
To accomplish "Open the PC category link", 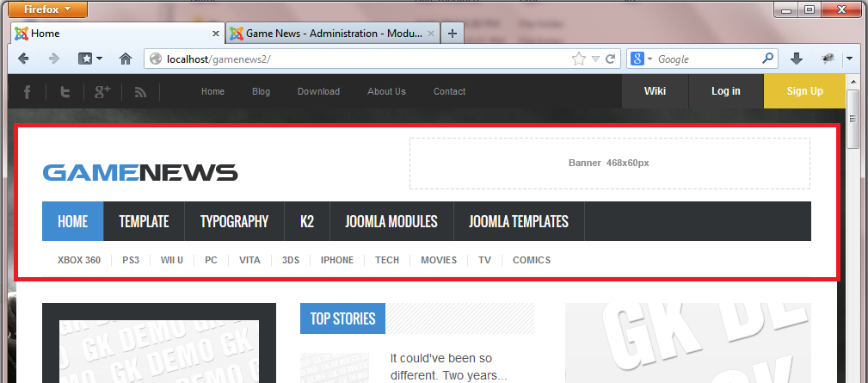I will [x=211, y=260].
